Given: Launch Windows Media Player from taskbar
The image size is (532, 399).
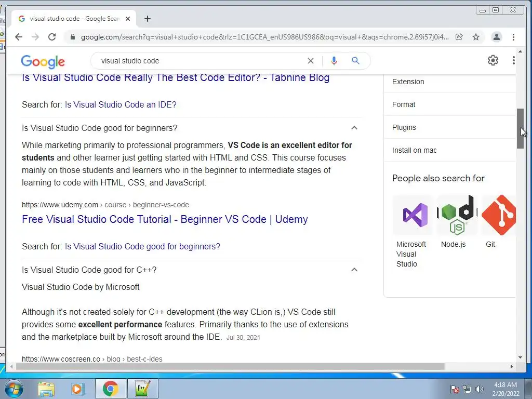Looking at the screenshot, I should tap(77, 389).
